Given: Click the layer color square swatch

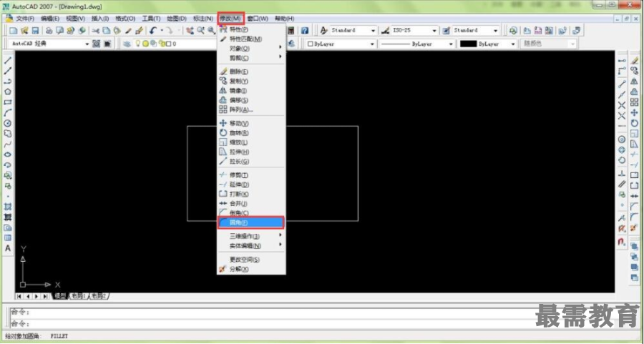Looking at the screenshot, I should pos(168,44).
